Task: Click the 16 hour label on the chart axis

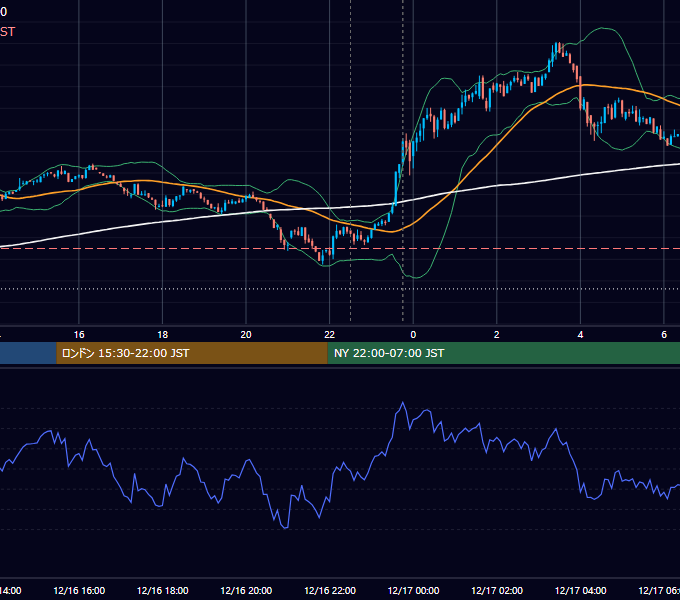Action: 79,335
